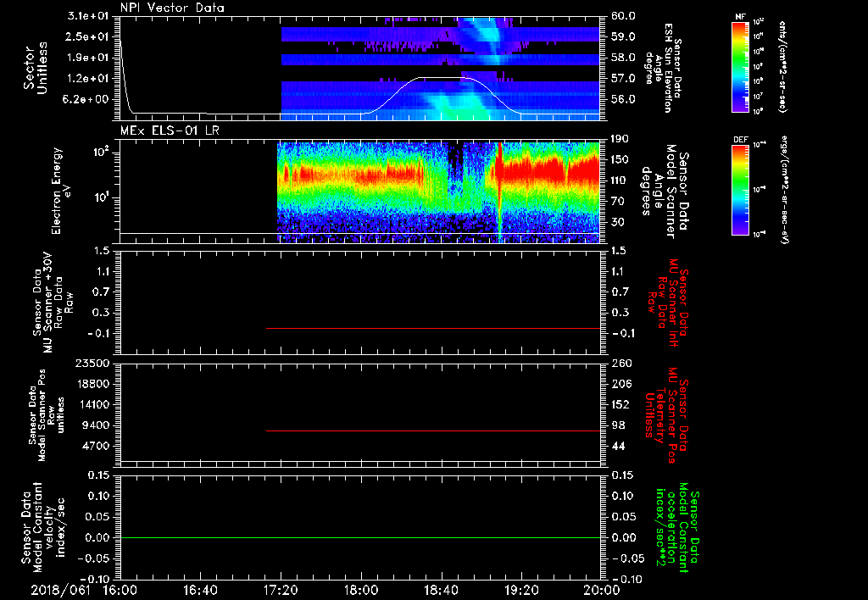
Task: Click the "3.1e+01" sector tick value
Action: click(88, 16)
